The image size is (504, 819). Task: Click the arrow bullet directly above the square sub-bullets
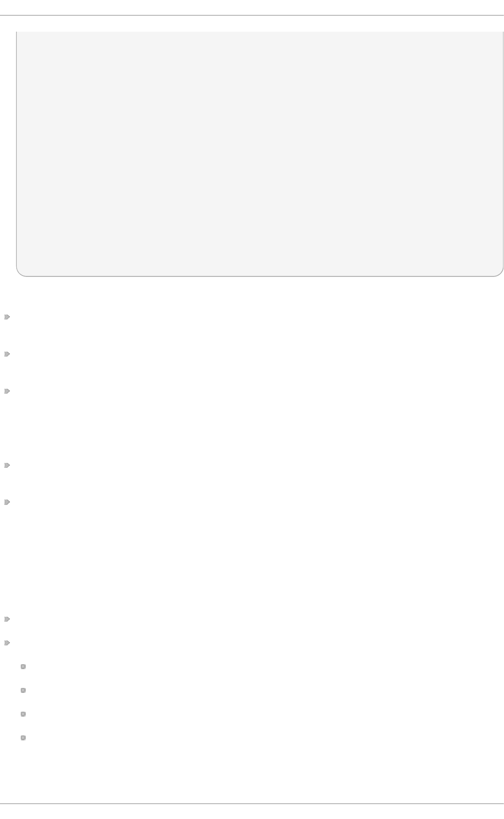(x=7, y=643)
